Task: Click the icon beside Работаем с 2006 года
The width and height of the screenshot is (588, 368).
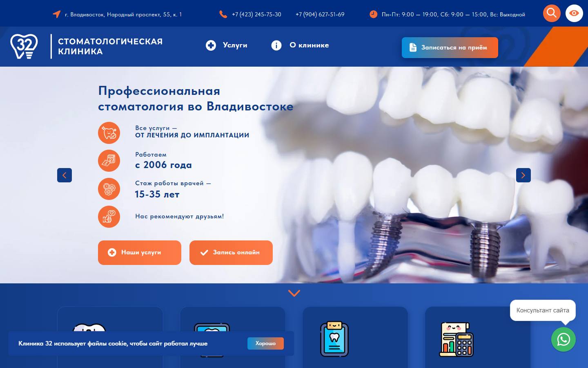Action: [109, 161]
